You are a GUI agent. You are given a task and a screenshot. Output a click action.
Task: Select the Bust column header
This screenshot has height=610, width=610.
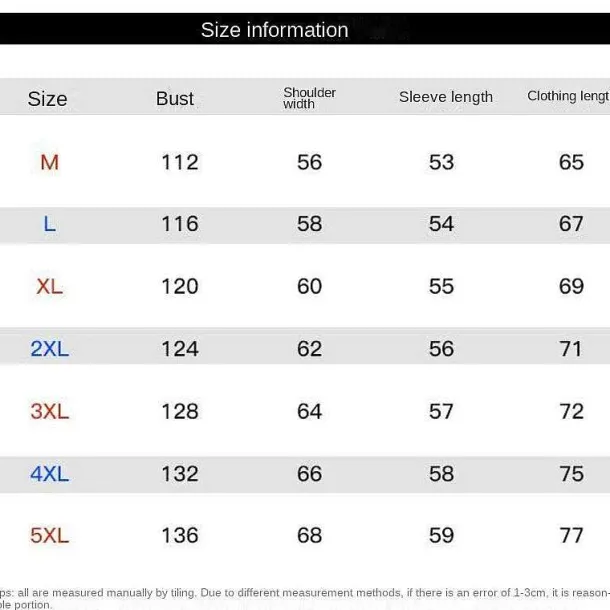(x=175, y=98)
